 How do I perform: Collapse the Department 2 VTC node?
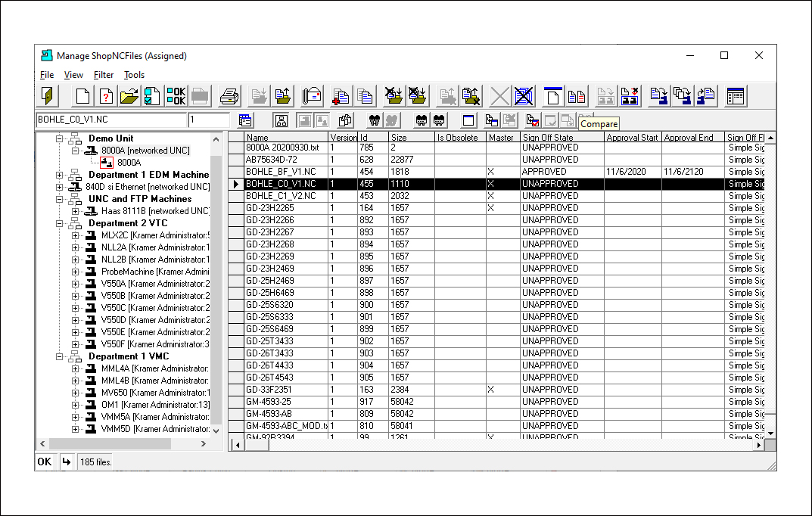[x=60, y=224]
